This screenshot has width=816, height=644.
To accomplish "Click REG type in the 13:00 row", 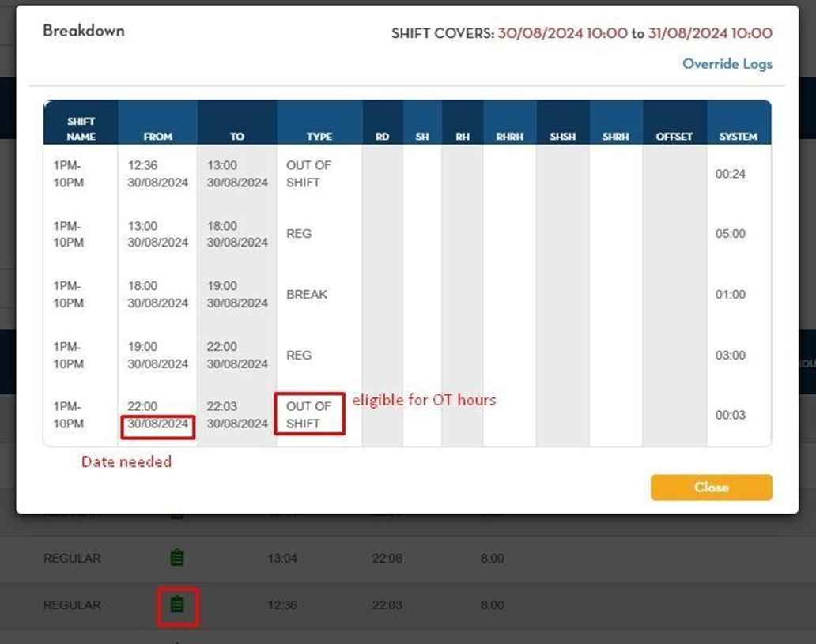I will click(299, 234).
